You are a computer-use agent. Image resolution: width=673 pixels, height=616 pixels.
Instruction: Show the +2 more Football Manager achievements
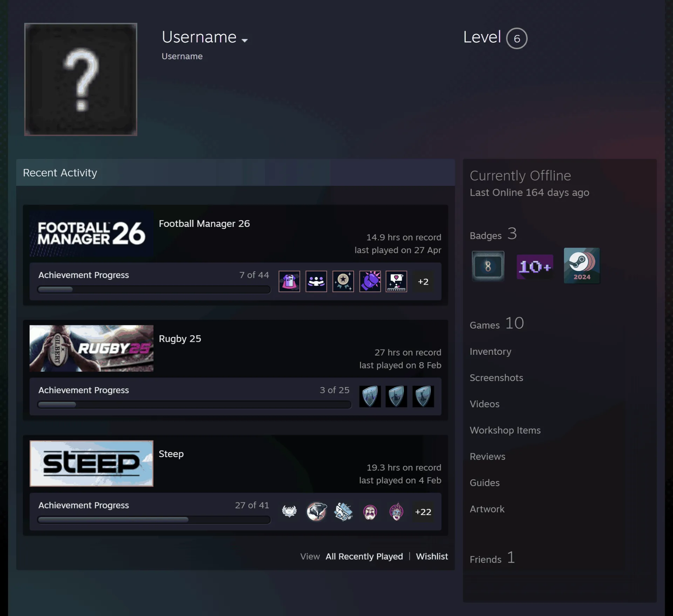423,282
